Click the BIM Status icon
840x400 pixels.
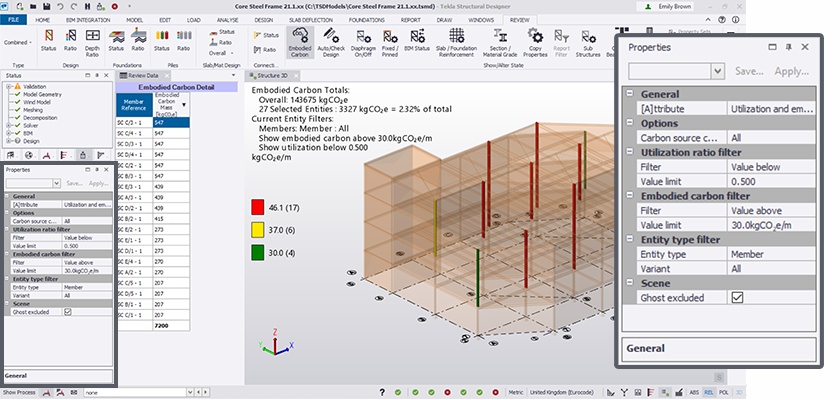[x=417, y=42]
